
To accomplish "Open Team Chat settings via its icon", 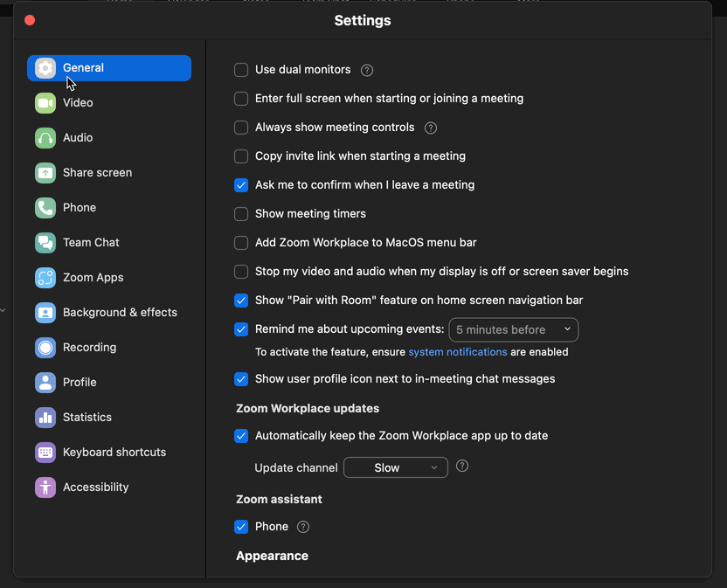I will 45,242.
